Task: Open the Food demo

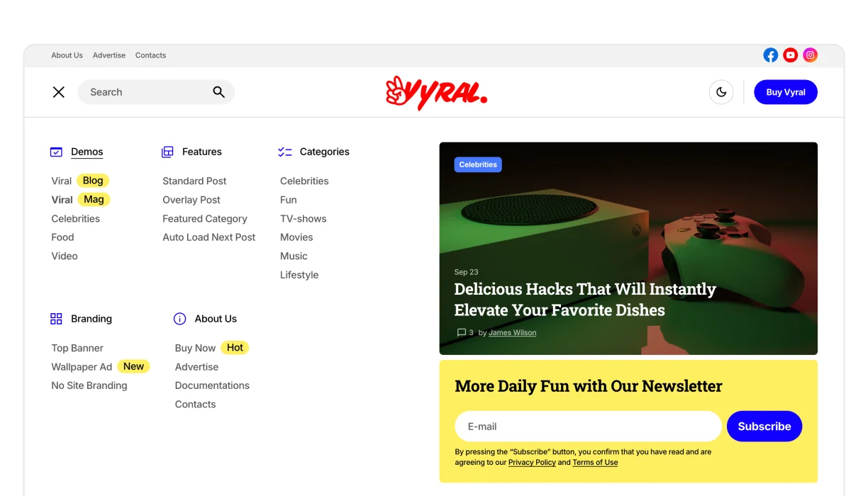Action: (62, 237)
